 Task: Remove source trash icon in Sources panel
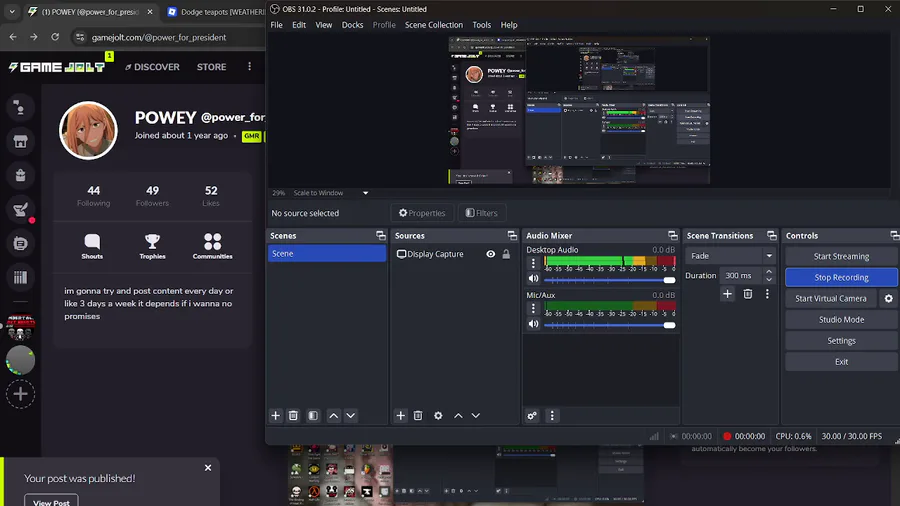pyautogui.click(x=418, y=415)
